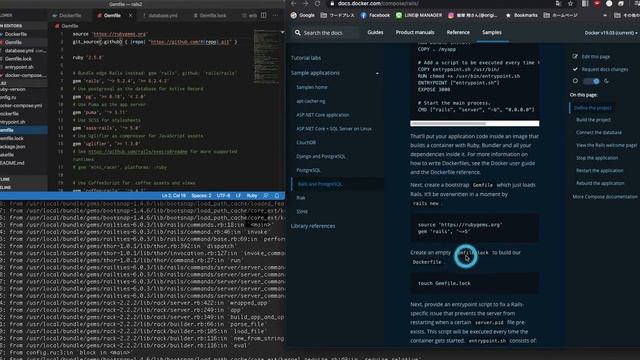Jump to Build the project section
The image size is (640, 360).
click(x=593, y=120)
